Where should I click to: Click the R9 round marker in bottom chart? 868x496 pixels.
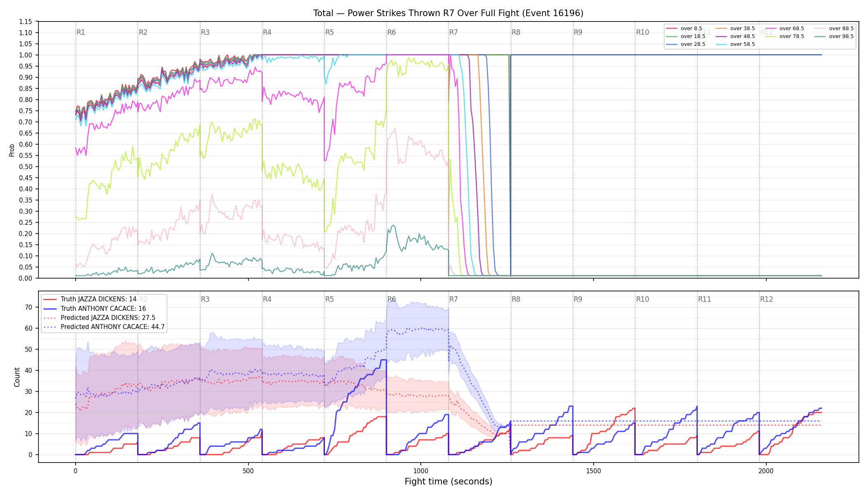pyautogui.click(x=578, y=299)
